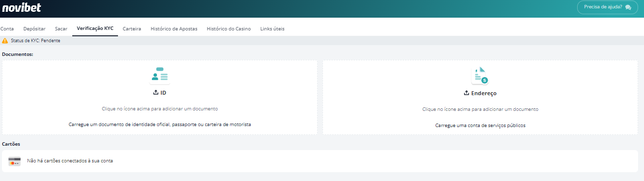Click the KYC pending warning triangle icon
The height and width of the screenshot is (181, 644).
click(5, 41)
